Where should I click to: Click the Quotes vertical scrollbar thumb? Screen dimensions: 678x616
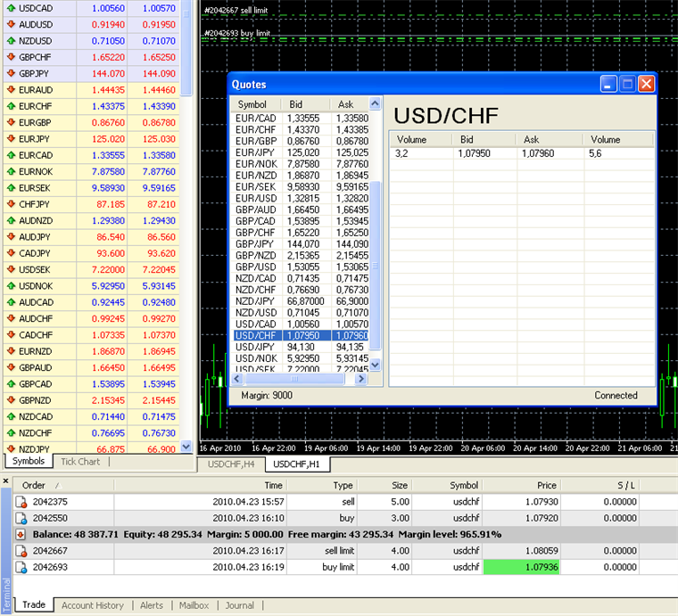click(375, 266)
